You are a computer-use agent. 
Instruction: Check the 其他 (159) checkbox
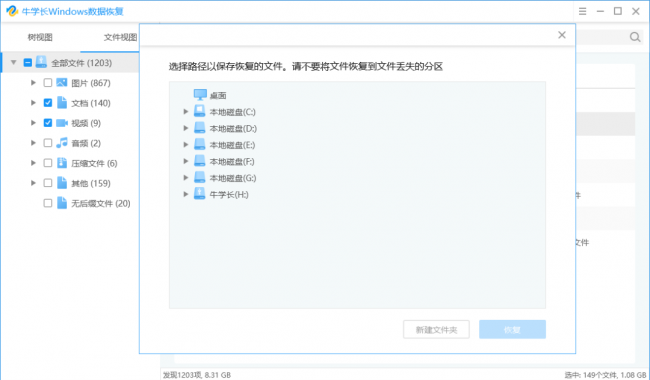coord(48,183)
